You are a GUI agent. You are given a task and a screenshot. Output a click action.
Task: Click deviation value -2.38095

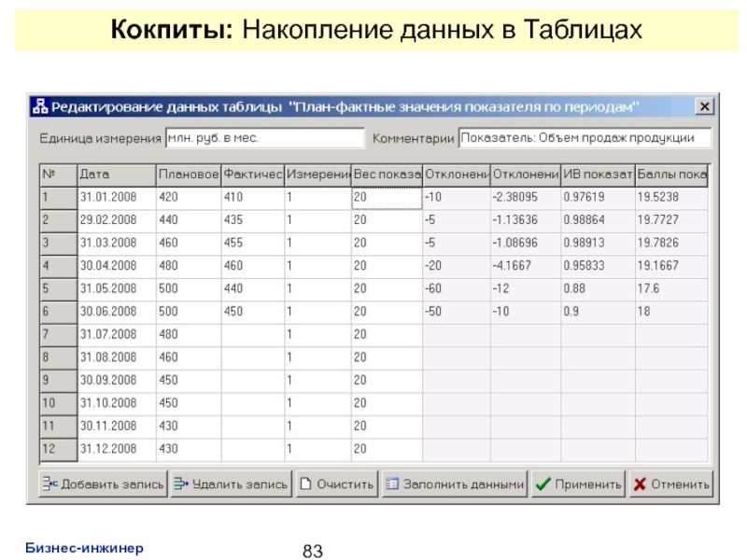pos(526,198)
